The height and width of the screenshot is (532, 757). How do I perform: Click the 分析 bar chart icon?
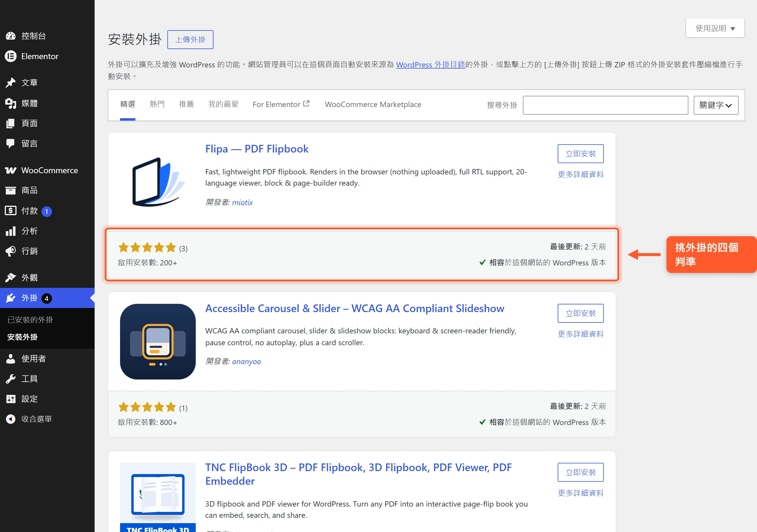11,231
